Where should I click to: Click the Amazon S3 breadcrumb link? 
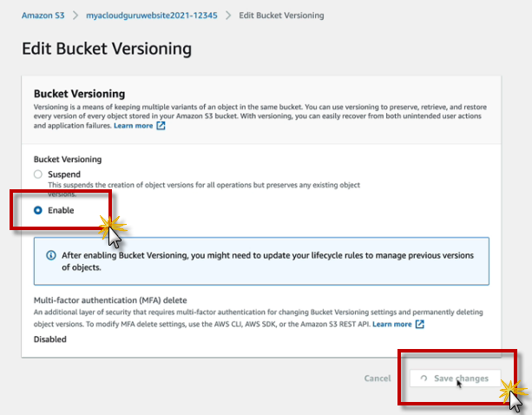[x=42, y=16]
